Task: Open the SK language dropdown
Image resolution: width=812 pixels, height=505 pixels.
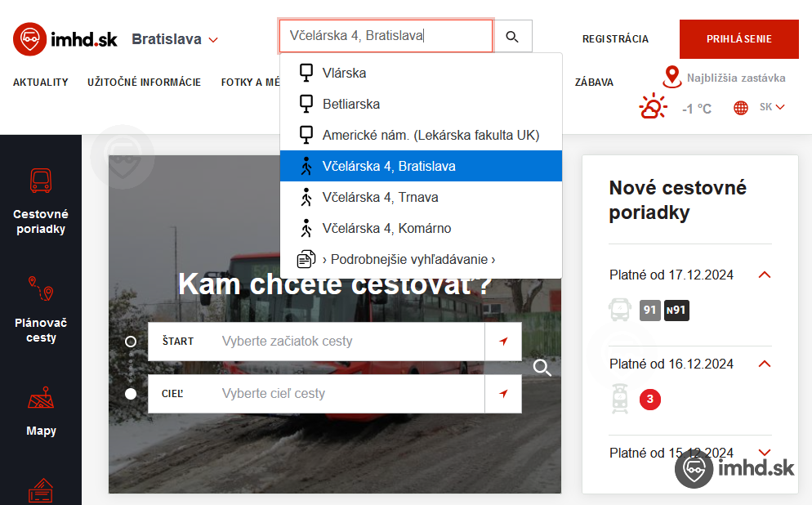Action: point(771,107)
